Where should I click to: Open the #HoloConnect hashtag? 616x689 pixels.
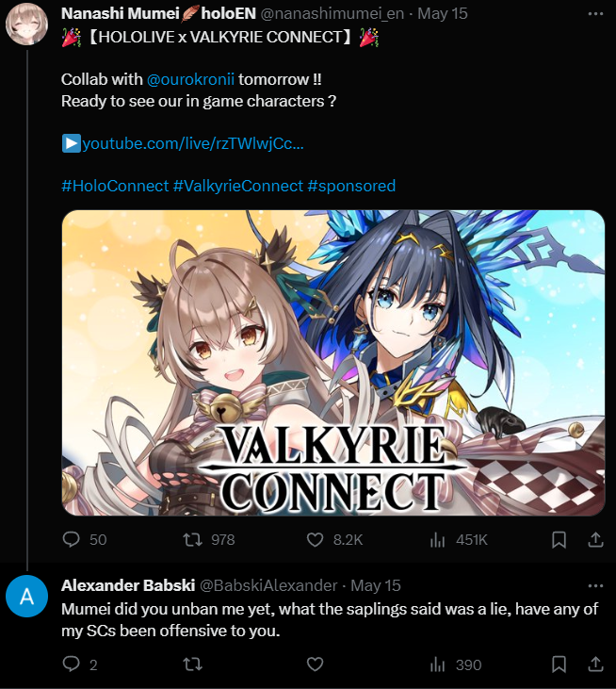pyautogui.click(x=115, y=186)
